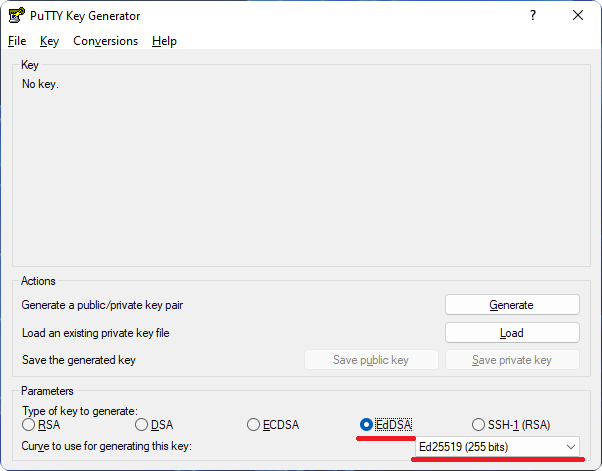Open the File menu

[17, 41]
